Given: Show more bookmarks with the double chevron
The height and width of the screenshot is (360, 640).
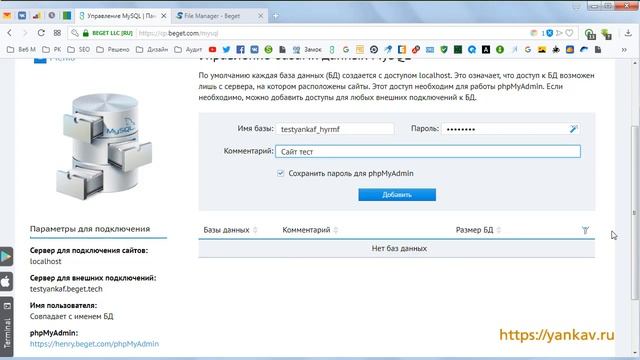Looking at the screenshot, I should click(x=624, y=50).
